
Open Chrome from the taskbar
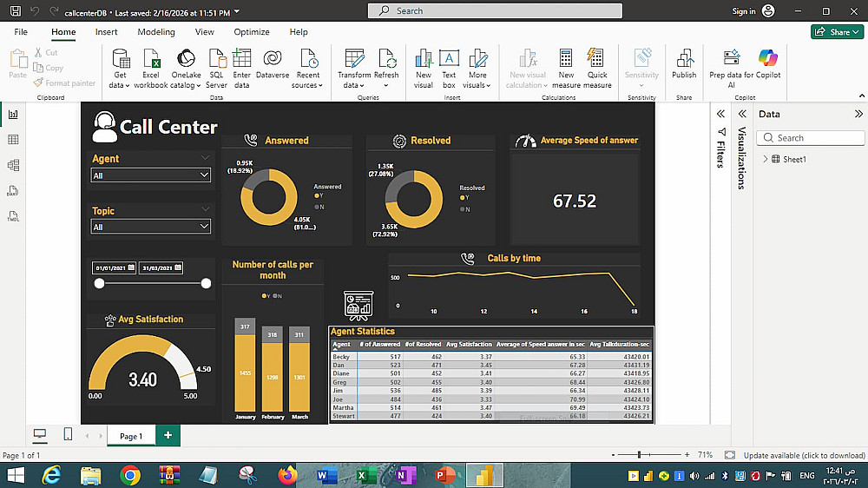pyautogui.click(x=131, y=475)
